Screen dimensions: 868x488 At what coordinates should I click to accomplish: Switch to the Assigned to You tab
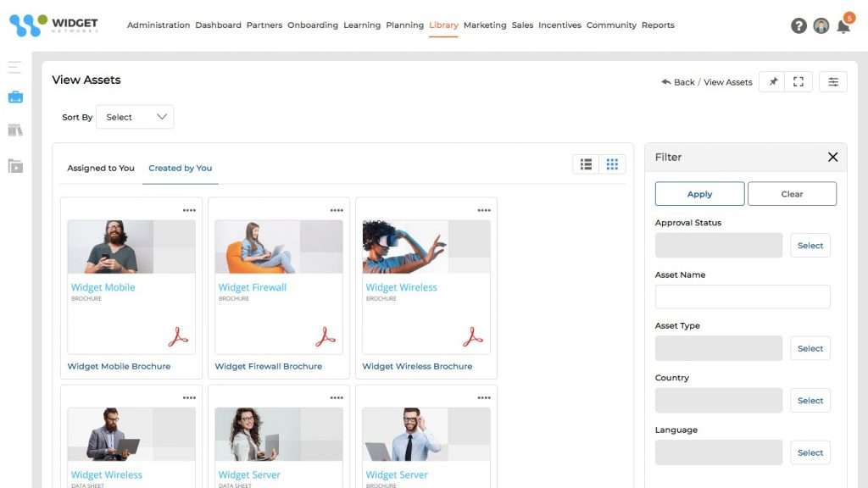(x=100, y=169)
